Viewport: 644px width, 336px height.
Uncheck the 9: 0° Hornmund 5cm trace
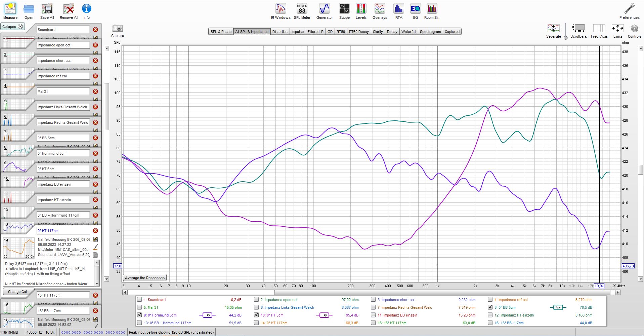pyautogui.click(x=139, y=315)
